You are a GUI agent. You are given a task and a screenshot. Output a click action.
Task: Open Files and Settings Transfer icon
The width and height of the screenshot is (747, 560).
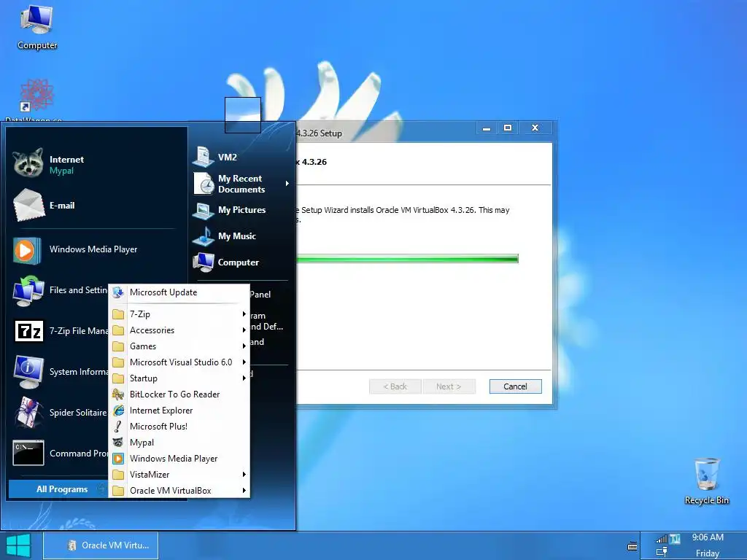pos(28,290)
